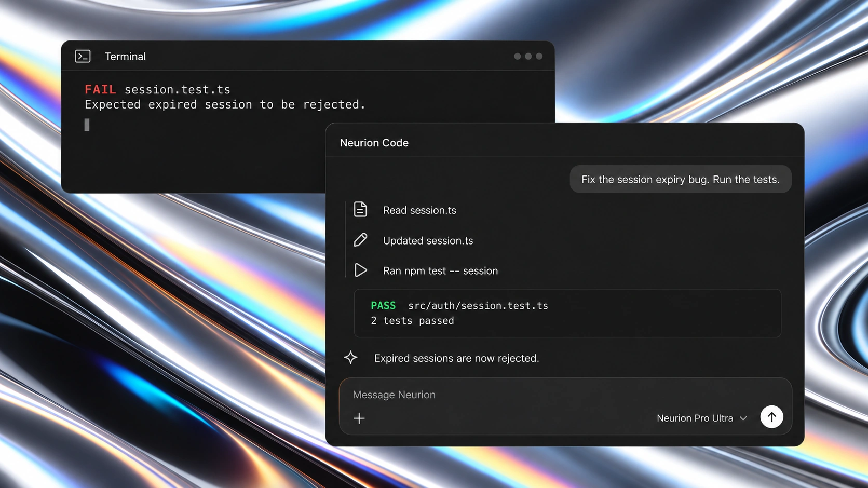
Task: Open the Neurion Pro Ultra model dropdown
Action: point(701,418)
